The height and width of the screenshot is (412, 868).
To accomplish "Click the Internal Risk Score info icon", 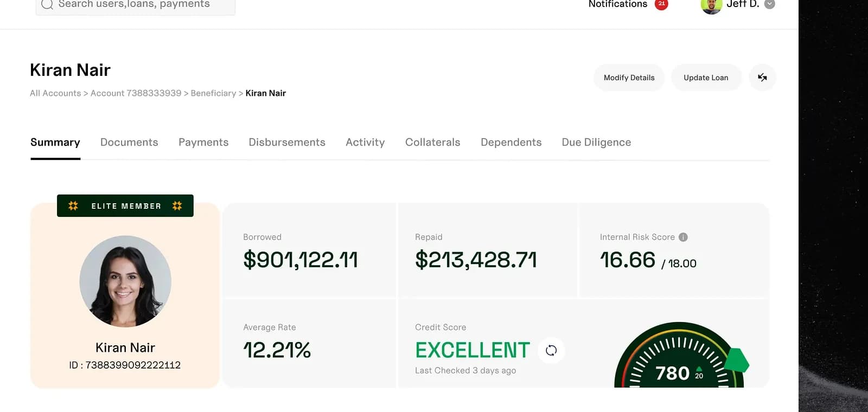I will coord(683,237).
